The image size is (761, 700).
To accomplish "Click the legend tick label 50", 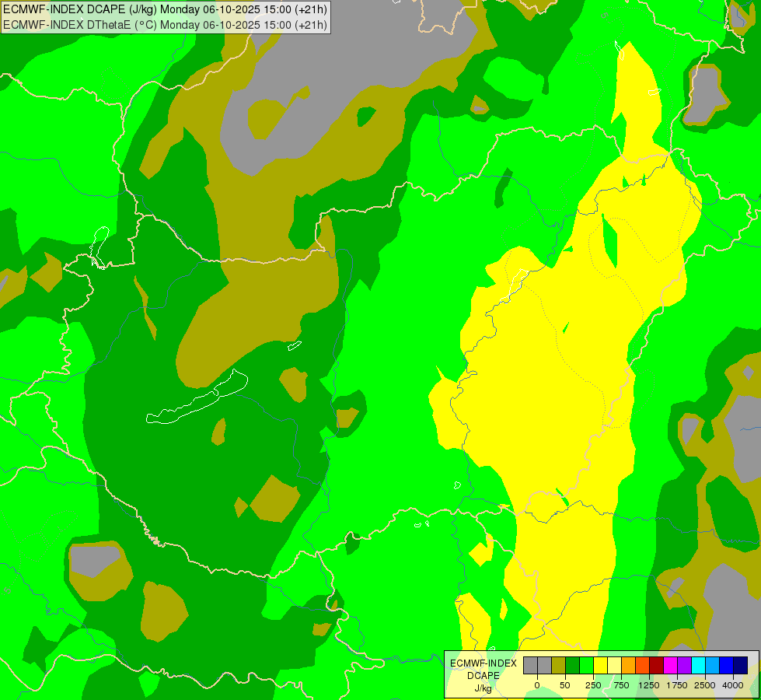I will (565, 685).
